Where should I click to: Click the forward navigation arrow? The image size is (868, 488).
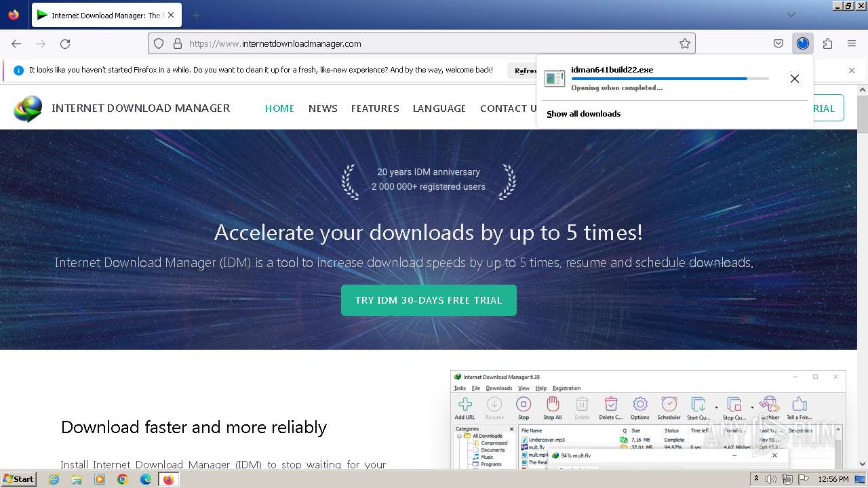click(41, 43)
